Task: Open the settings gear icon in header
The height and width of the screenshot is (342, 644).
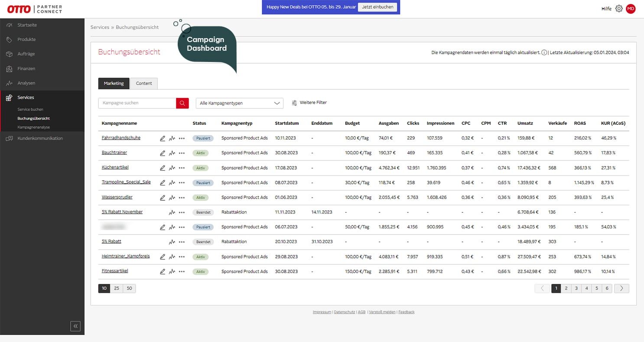Action: tap(619, 9)
